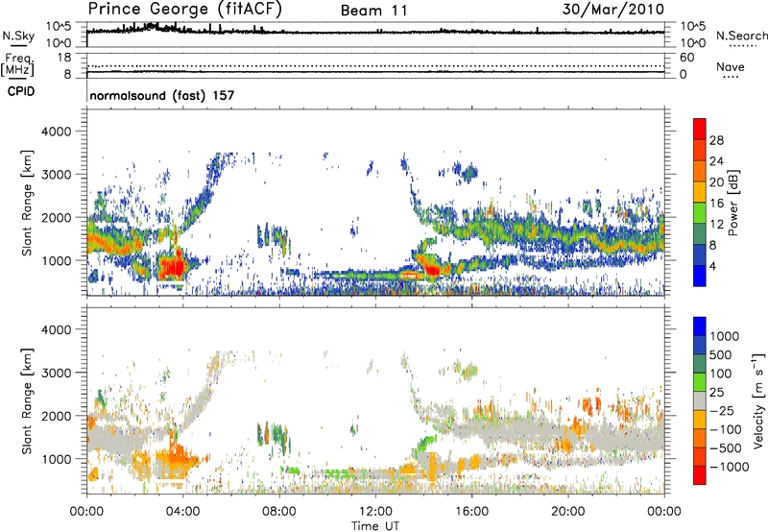Click the "16:00" time tick label

point(471,512)
